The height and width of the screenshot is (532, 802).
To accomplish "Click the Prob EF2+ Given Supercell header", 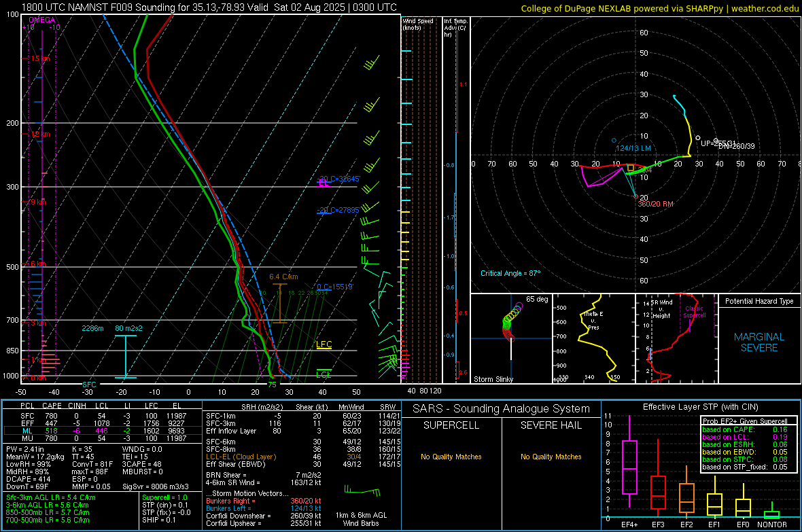I will click(x=745, y=421).
